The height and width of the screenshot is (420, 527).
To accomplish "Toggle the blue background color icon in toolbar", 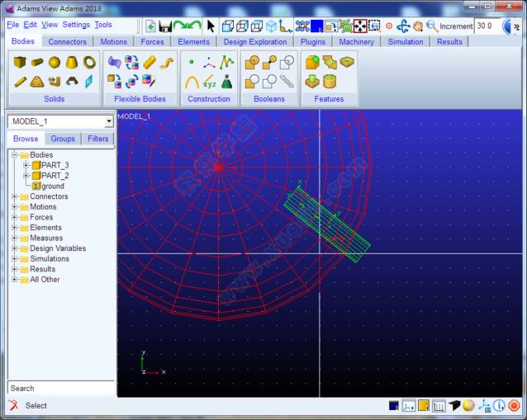I will click(316, 26).
